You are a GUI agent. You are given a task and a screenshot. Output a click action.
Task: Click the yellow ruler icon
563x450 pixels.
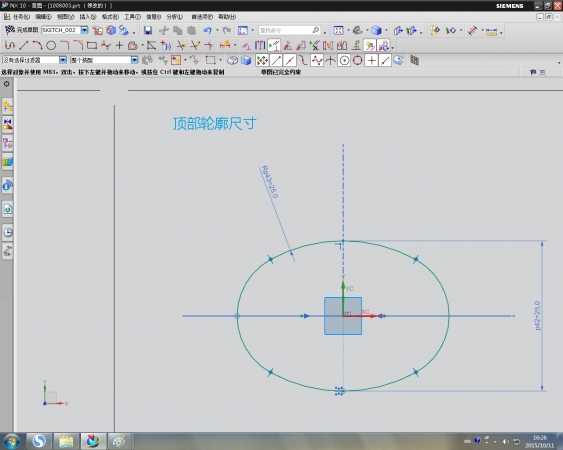[491, 32]
